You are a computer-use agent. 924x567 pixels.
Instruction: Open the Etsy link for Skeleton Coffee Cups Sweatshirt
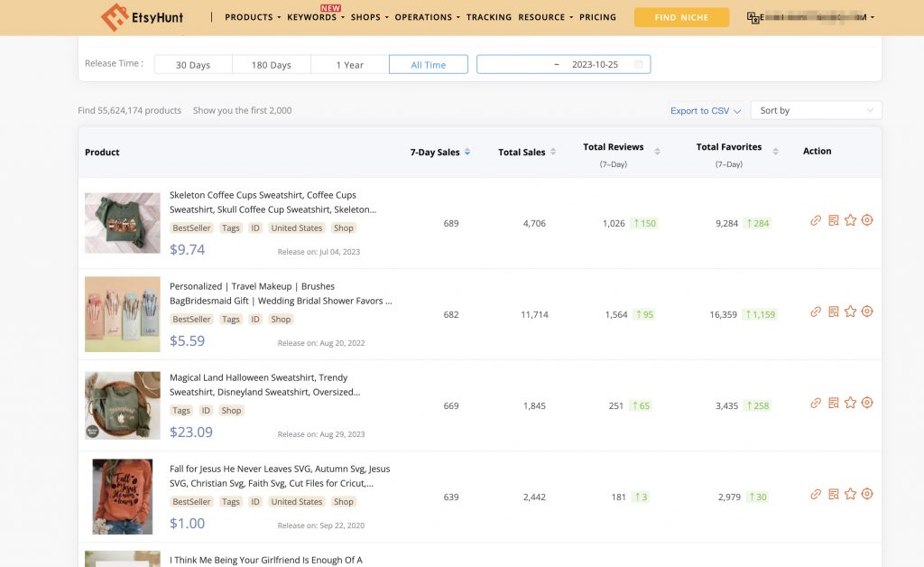[815, 219]
